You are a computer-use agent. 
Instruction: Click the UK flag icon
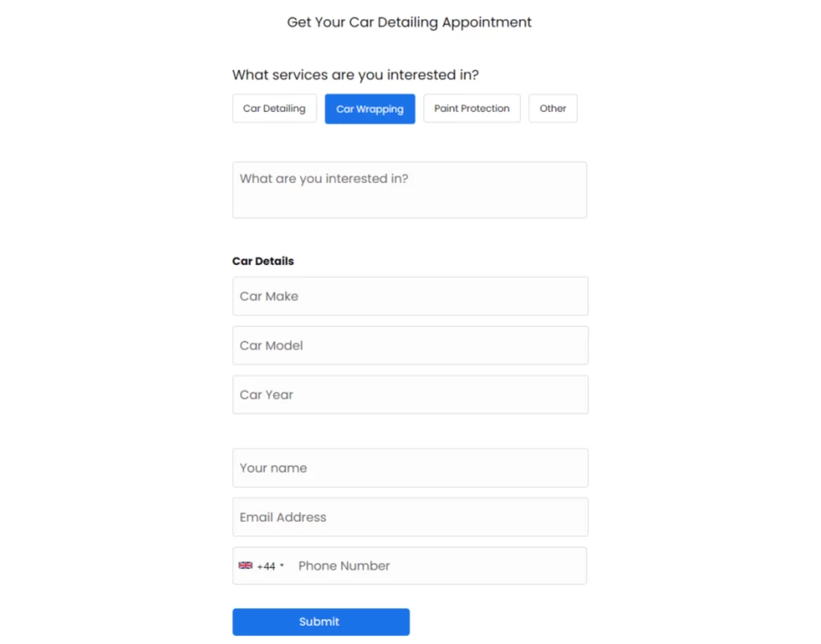click(x=246, y=566)
